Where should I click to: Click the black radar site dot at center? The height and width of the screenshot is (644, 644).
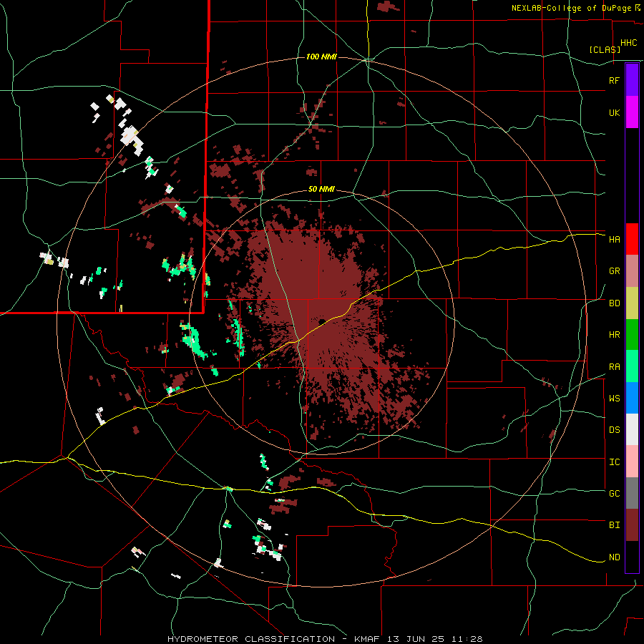[x=322, y=321]
